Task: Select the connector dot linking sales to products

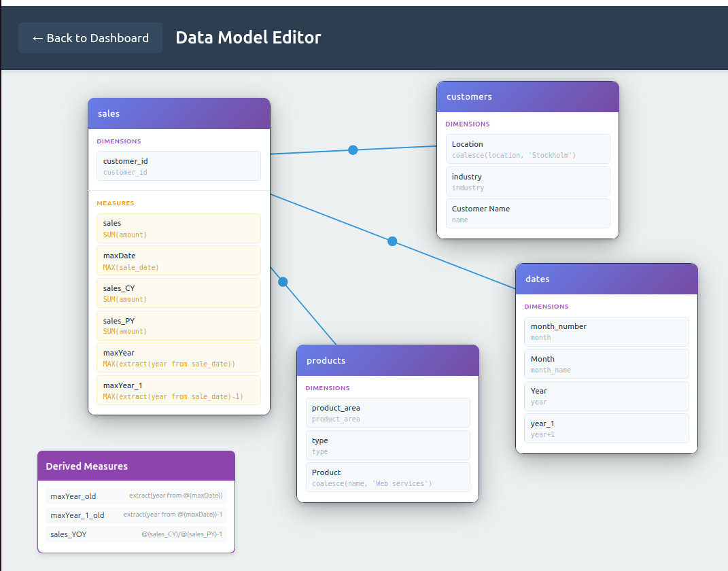Action: pyautogui.click(x=282, y=281)
